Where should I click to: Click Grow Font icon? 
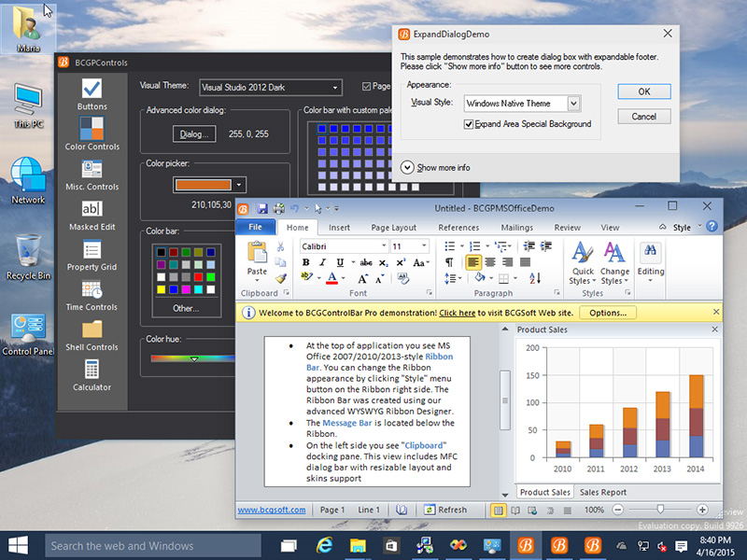362,278
